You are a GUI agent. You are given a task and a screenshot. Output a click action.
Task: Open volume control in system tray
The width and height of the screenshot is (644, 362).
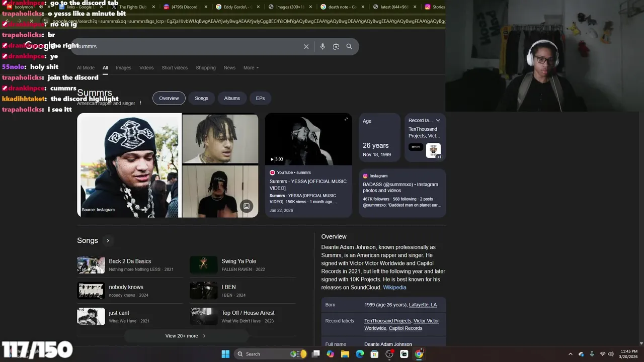(611, 354)
